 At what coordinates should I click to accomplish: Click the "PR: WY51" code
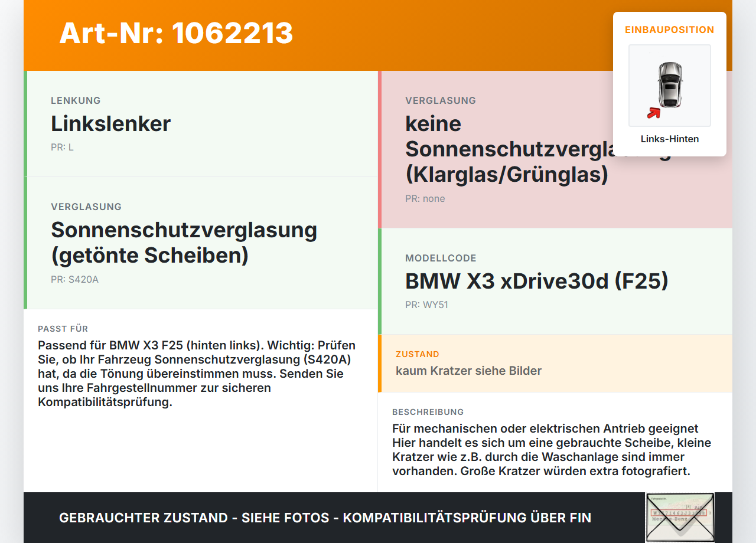(x=426, y=305)
